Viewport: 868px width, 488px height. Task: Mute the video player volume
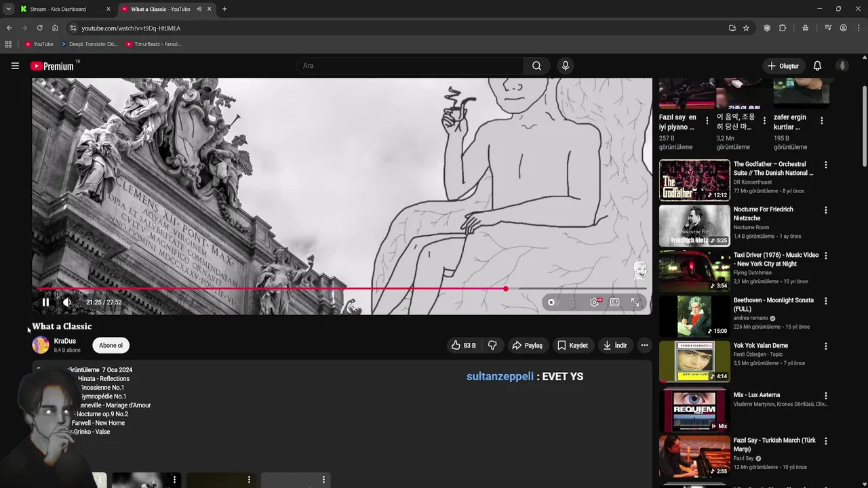click(x=66, y=302)
